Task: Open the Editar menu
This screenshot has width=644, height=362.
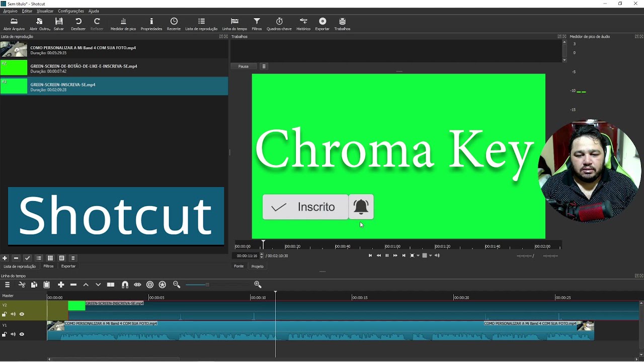Action: point(27,11)
